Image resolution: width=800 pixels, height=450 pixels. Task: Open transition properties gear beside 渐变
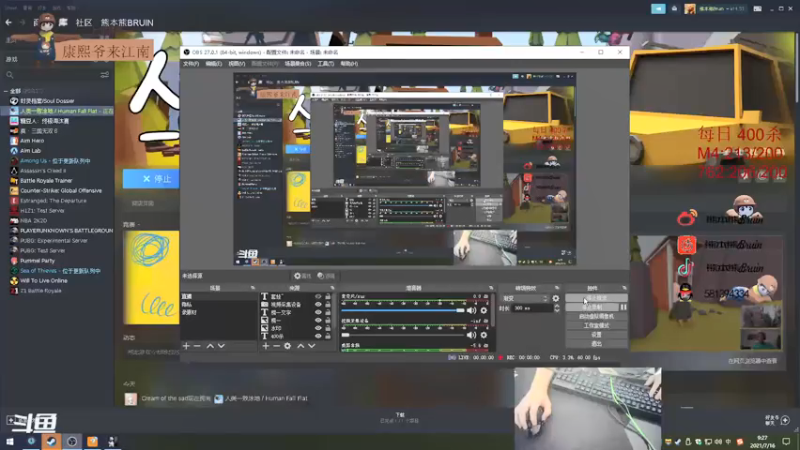(556, 298)
